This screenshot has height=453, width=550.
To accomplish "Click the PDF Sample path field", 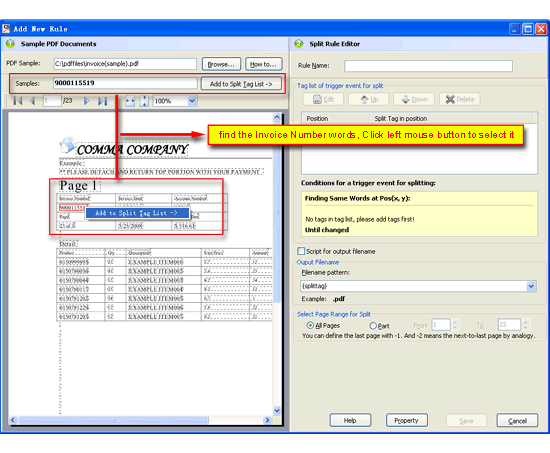I will 125,64.
